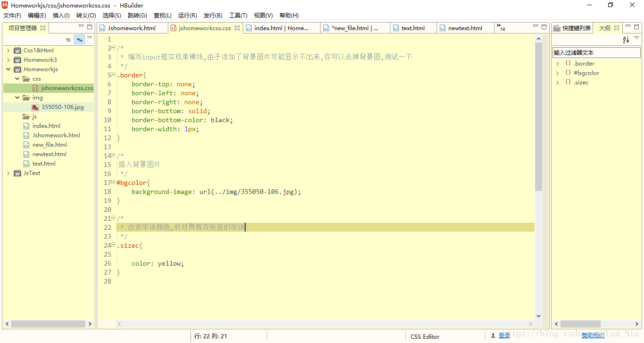Select the .sizec rule icon in outline

568,82
